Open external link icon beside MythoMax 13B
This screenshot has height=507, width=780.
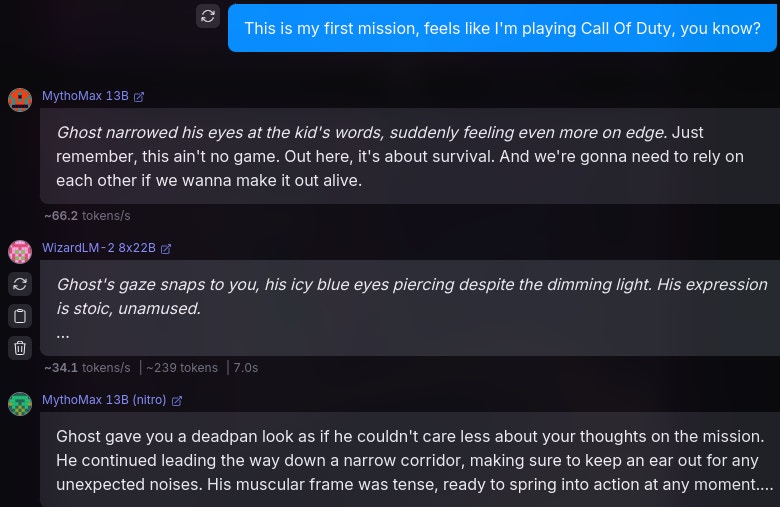(x=139, y=97)
